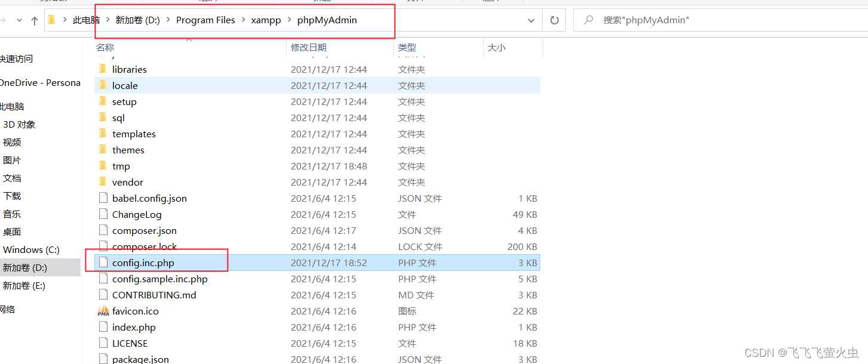
Task: Click the favicon.ico PMA icon
Action: click(x=103, y=311)
